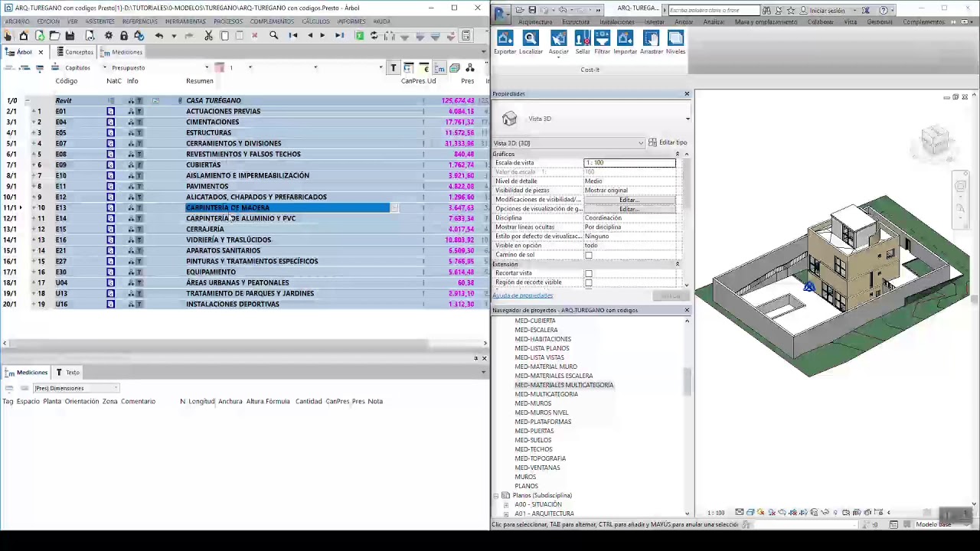Open the ARCHIVO menu in Presto
The width and height of the screenshot is (980, 551).
pos(17,21)
